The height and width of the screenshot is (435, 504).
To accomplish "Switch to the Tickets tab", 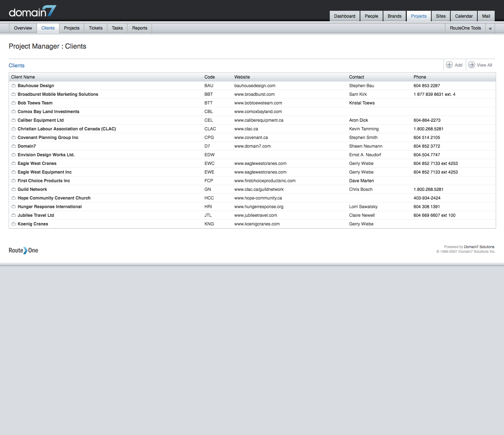I will pos(95,28).
